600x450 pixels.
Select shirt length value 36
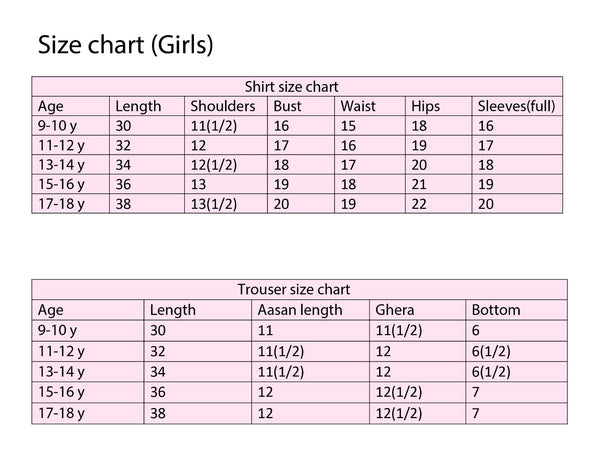(123, 185)
